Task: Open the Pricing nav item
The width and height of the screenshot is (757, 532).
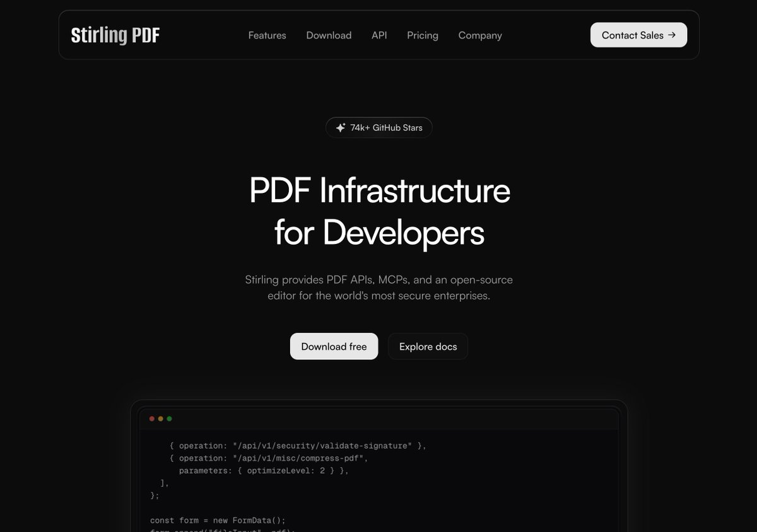Action: [x=423, y=35]
